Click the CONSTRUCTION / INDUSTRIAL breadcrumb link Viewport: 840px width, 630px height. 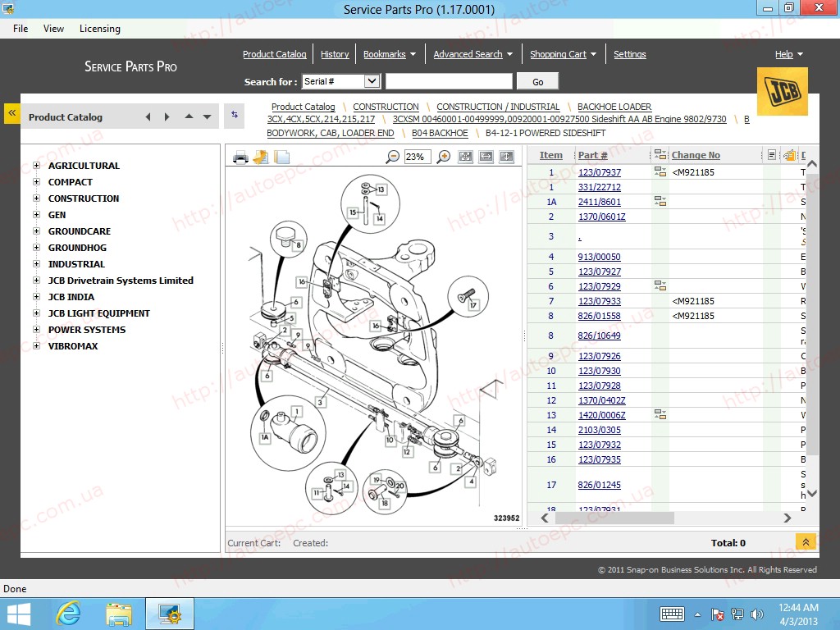(498, 107)
